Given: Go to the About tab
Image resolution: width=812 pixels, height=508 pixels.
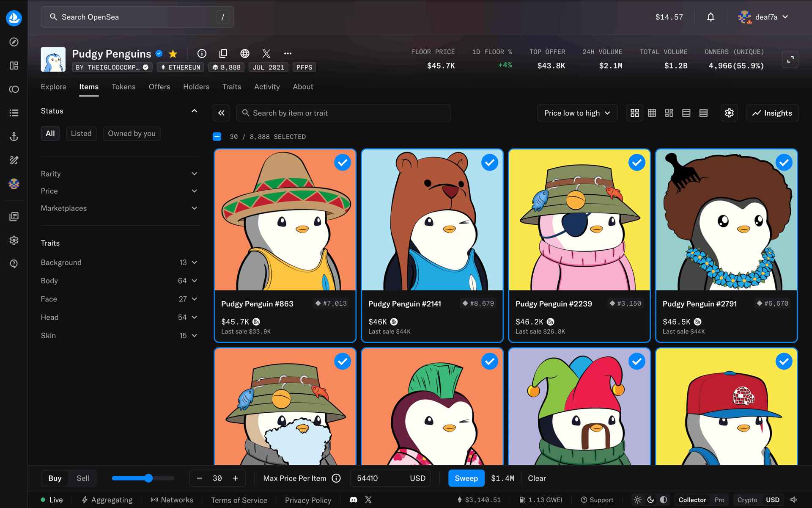Looking at the screenshot, I should click(303, 87).
